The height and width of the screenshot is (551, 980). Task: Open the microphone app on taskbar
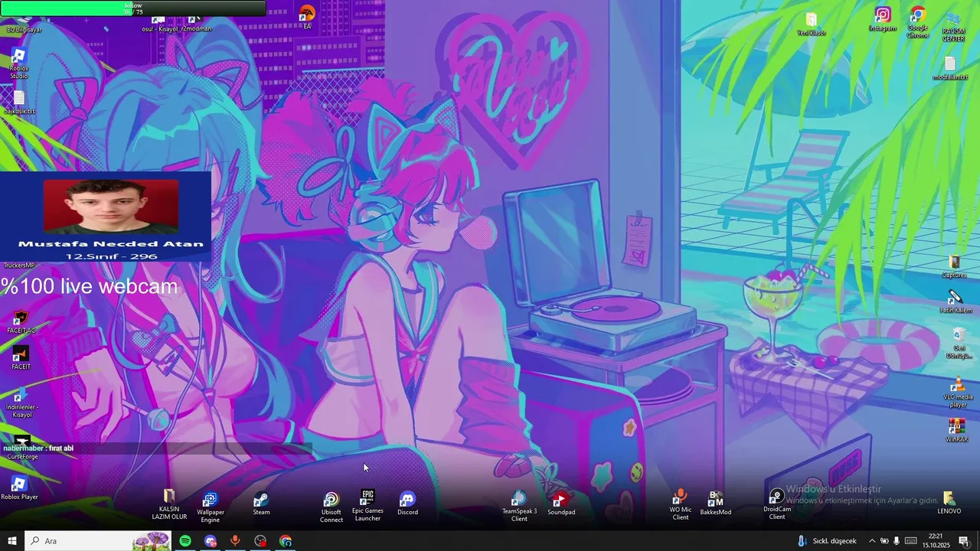(235, 541)
